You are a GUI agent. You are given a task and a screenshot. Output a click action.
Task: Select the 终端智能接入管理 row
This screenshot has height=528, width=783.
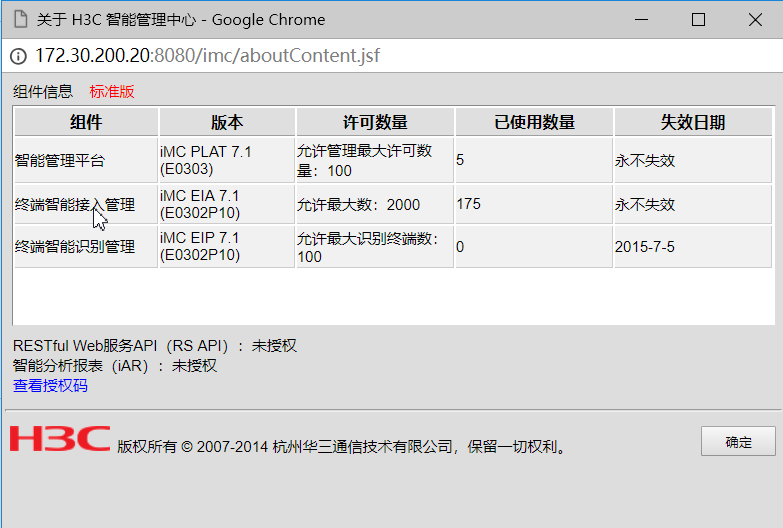click(75, 204)
